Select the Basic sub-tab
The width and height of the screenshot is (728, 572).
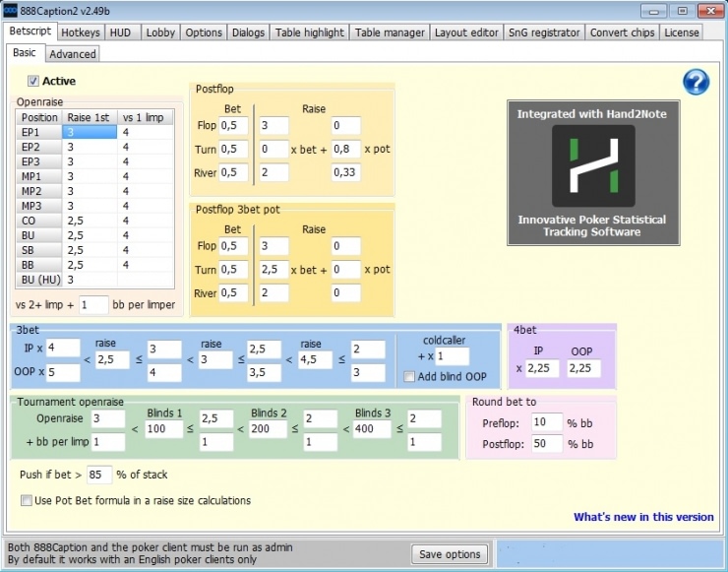pyautogui.click(x=25, y=52)
